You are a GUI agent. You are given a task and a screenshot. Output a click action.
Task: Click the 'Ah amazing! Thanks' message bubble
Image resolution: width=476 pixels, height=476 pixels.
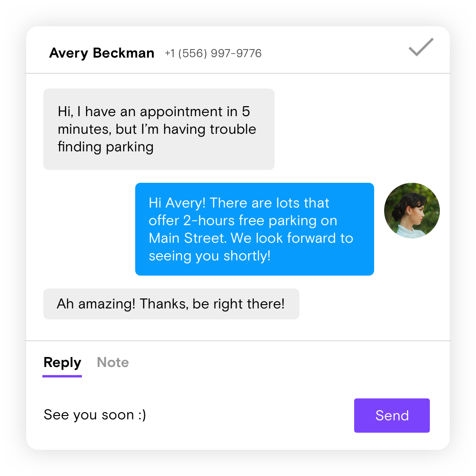click(x=171, y=304)
